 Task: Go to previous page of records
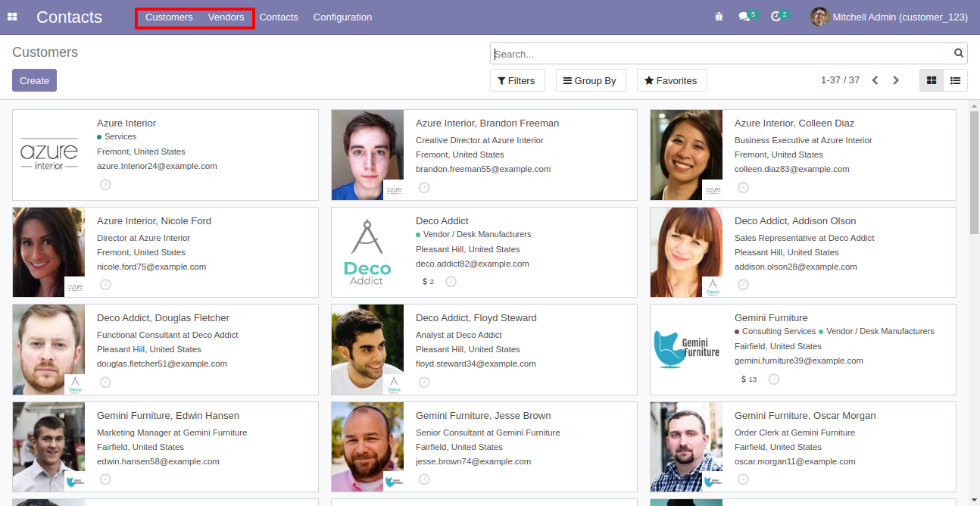(875, 80)
